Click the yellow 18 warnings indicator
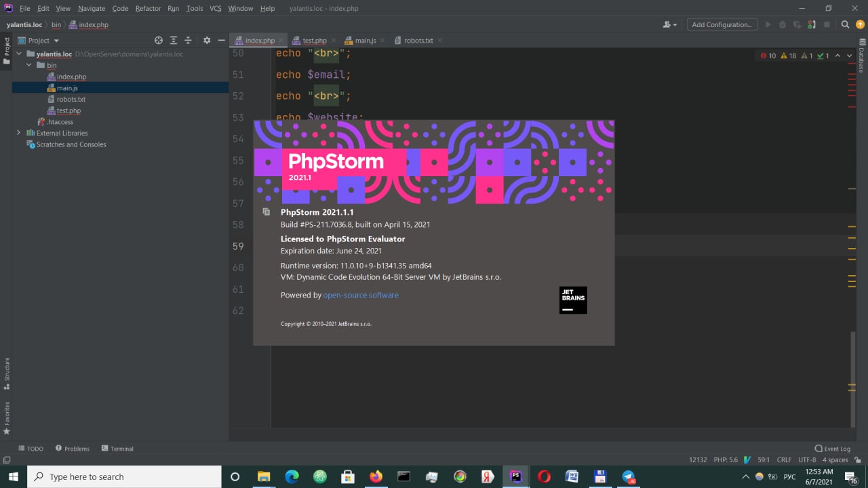868x488 pixels. (789, 56)
